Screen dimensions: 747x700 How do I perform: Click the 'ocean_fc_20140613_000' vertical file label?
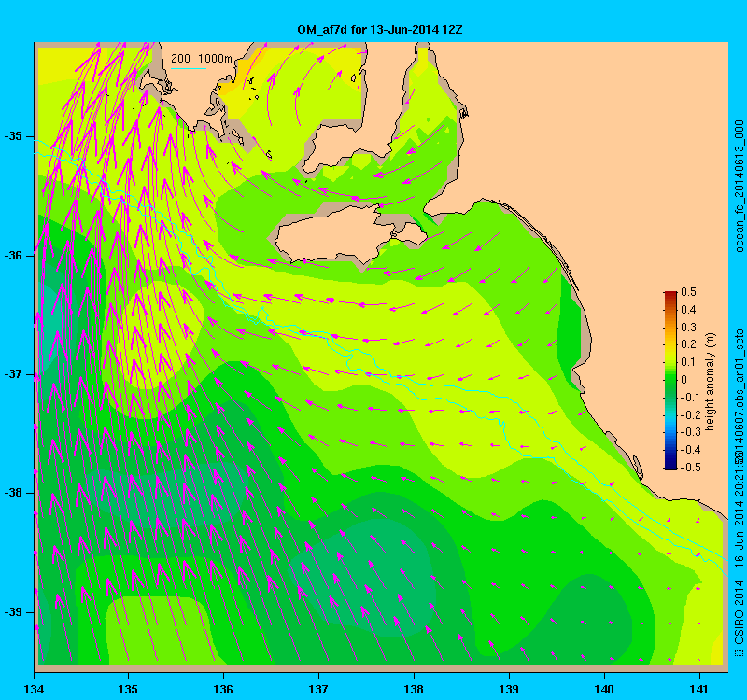coord(739,186)
